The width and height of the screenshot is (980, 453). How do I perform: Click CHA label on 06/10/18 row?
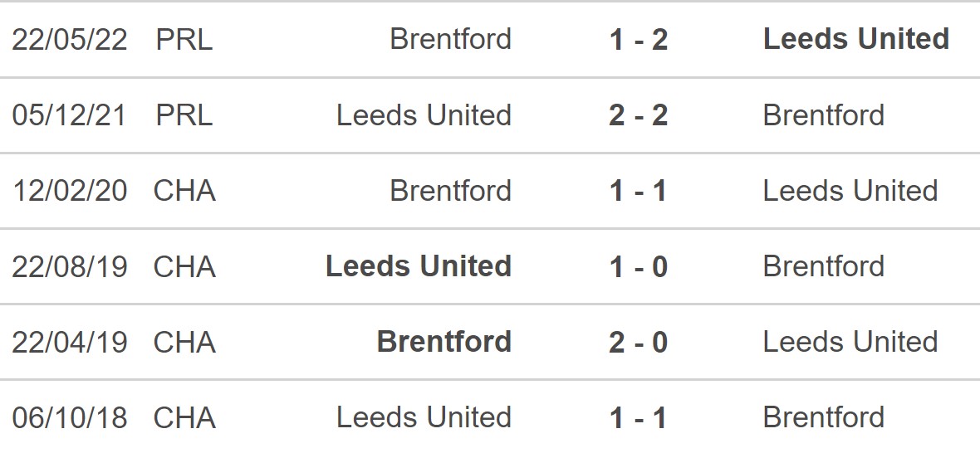184,417
